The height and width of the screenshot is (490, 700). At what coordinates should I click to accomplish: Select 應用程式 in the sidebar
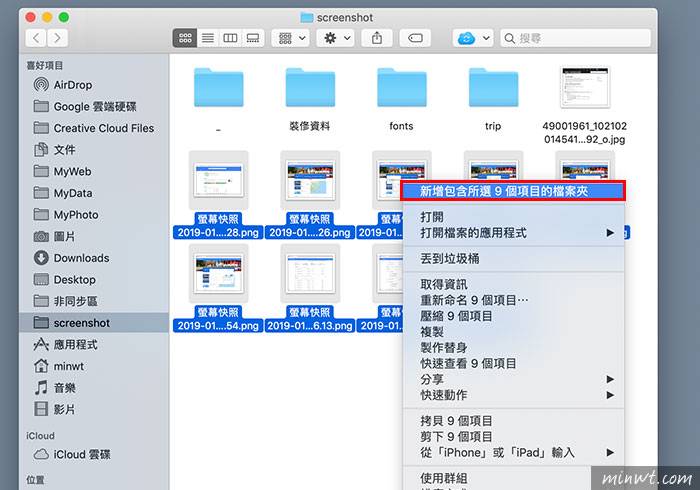pos(78,344)
